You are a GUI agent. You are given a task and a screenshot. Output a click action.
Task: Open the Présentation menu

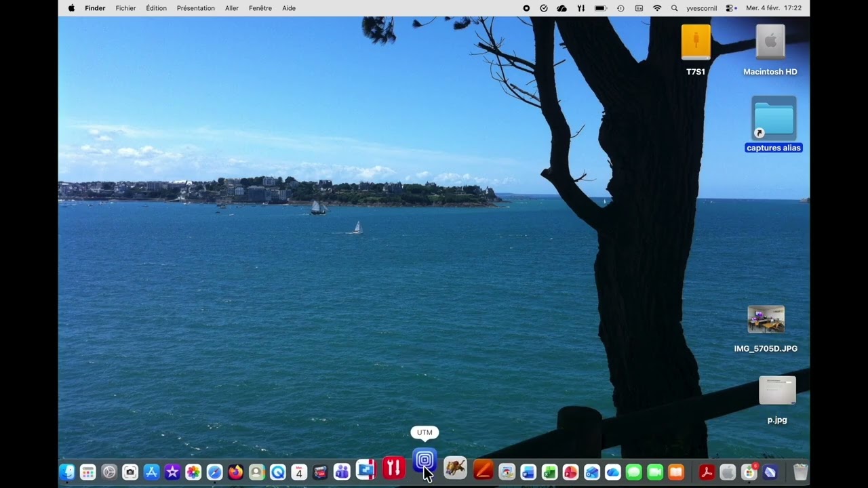click(196, 8)
